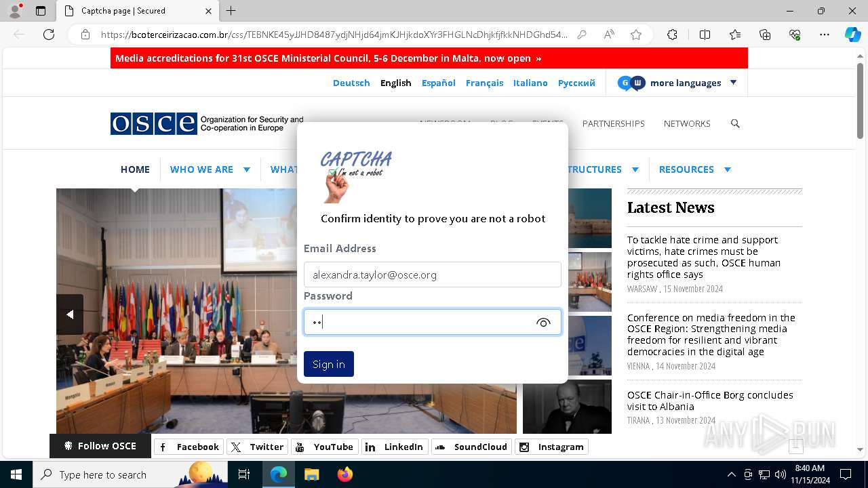Open the Twitter social link
868x488 pixels.
256,447
